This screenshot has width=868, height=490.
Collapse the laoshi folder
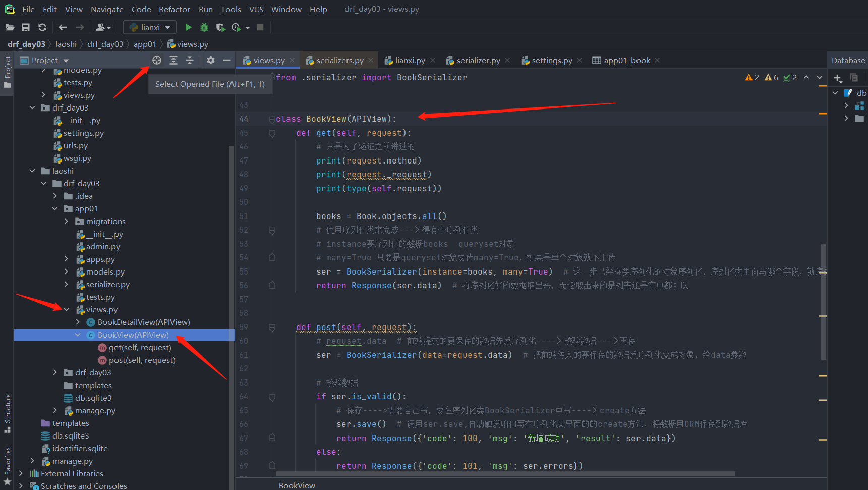pos(32,171)
